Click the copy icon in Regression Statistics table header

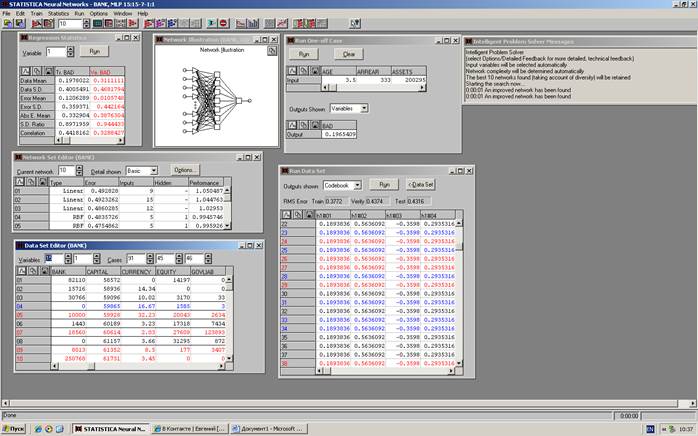click(37, 71)
